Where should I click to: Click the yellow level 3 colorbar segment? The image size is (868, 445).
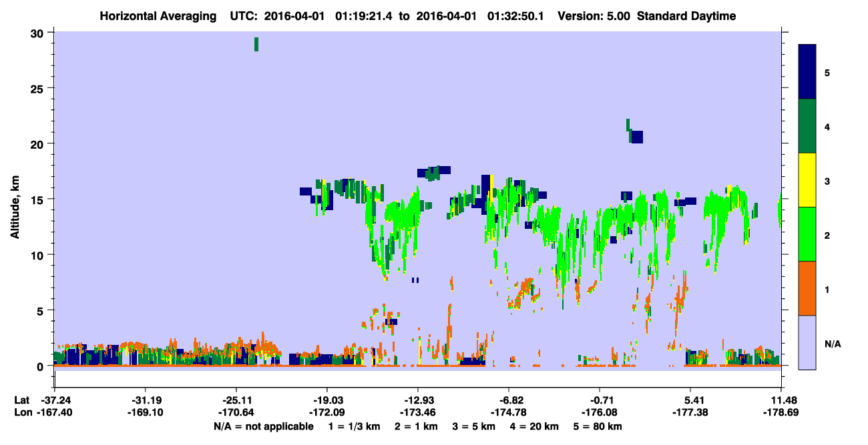pos(807,180)
